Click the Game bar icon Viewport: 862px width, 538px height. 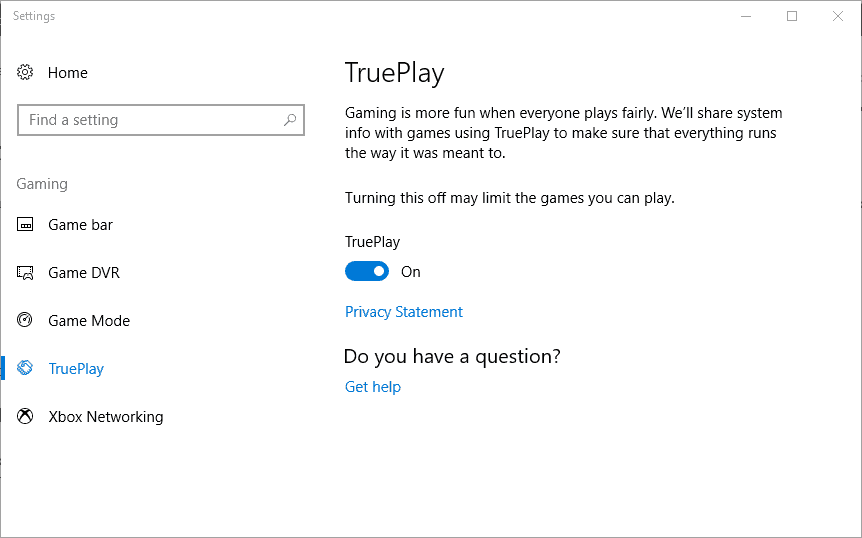(x=26, y=225)
